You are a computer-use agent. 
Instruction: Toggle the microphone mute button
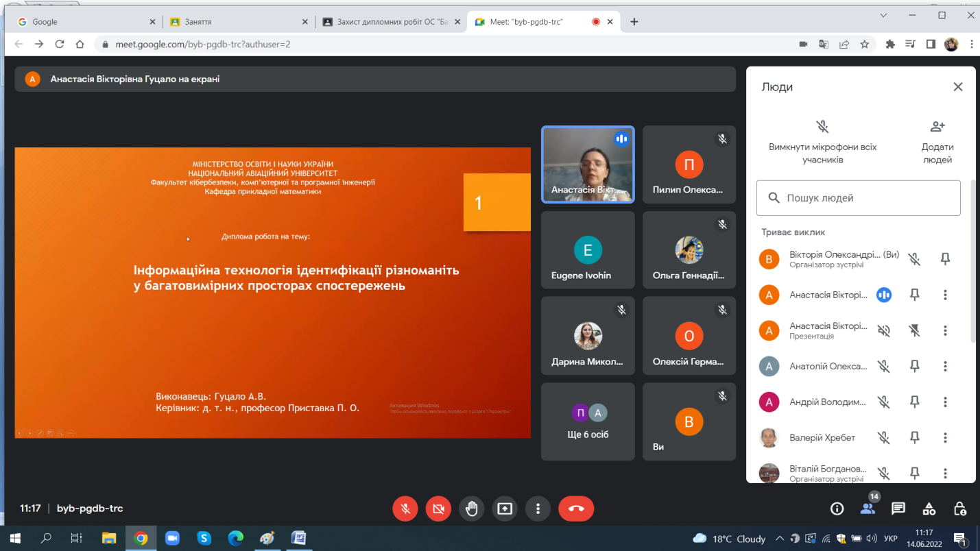(x=405, y=509)
